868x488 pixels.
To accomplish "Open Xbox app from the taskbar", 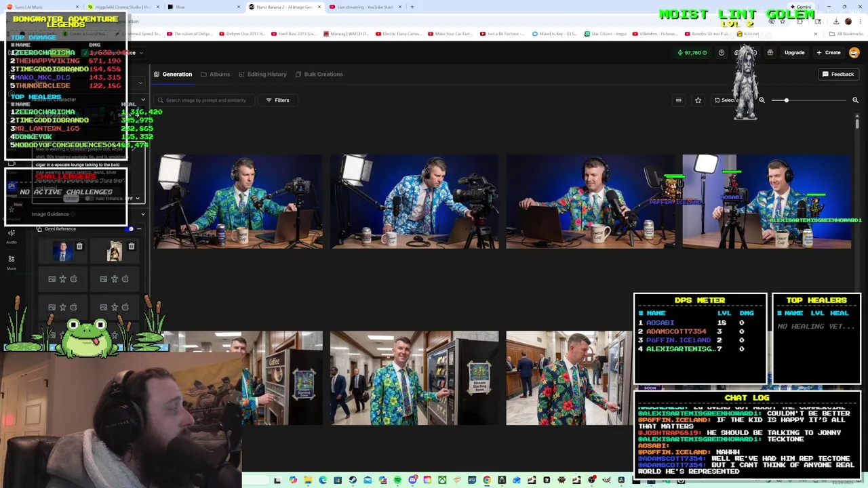I will 442,480.
